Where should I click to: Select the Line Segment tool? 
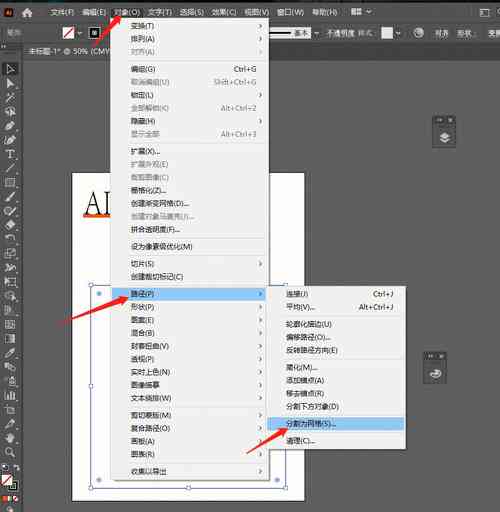pos(10,168)
